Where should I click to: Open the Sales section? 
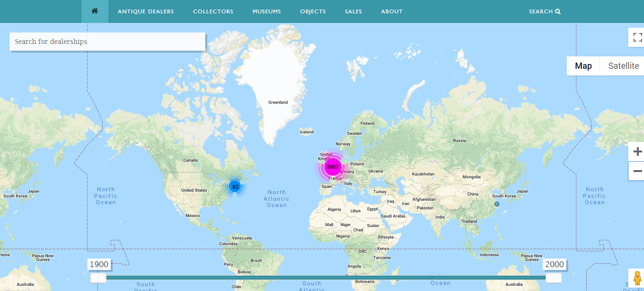pyautogui.click(x=353, y=11)
